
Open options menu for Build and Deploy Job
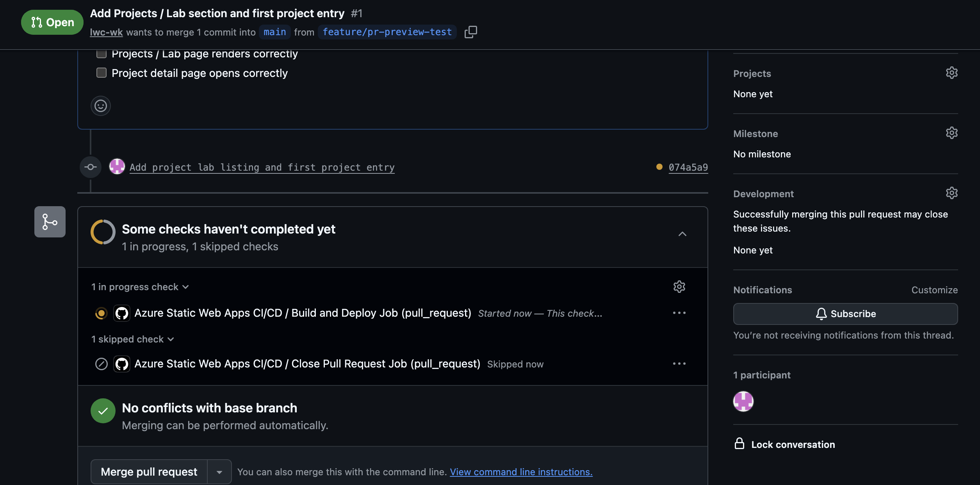tap(679, 313)
